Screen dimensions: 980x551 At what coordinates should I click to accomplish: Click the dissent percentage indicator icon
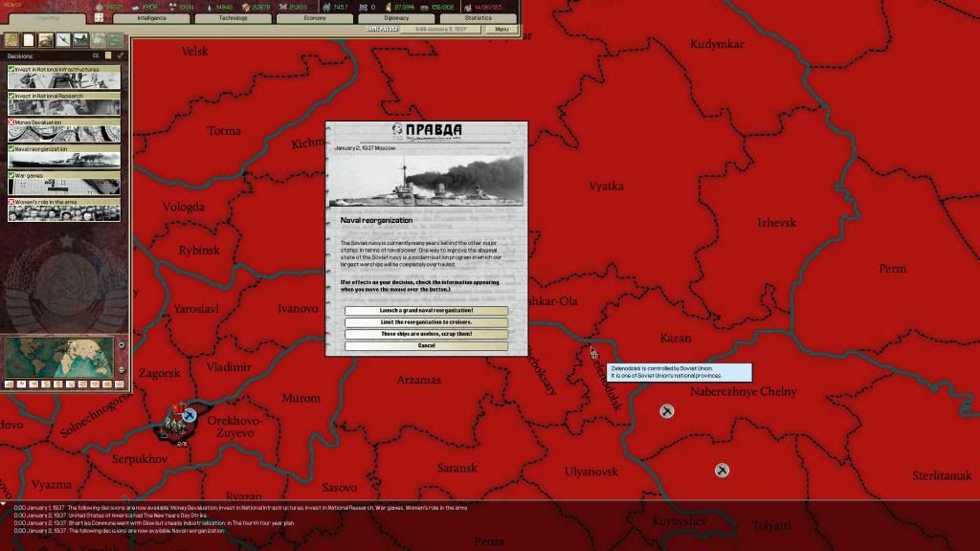point(389,5)
